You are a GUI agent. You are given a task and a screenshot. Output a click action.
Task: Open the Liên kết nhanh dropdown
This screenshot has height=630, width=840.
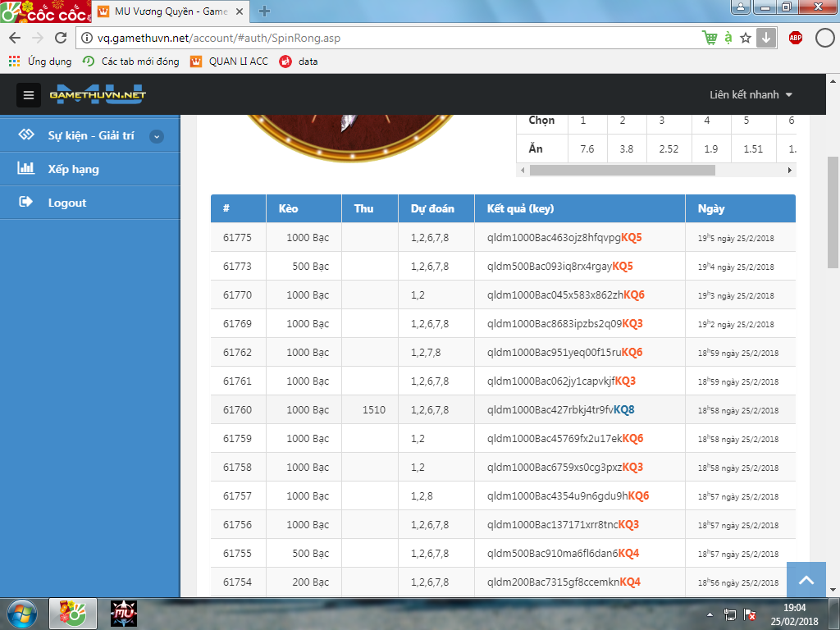tap(751, 95)
